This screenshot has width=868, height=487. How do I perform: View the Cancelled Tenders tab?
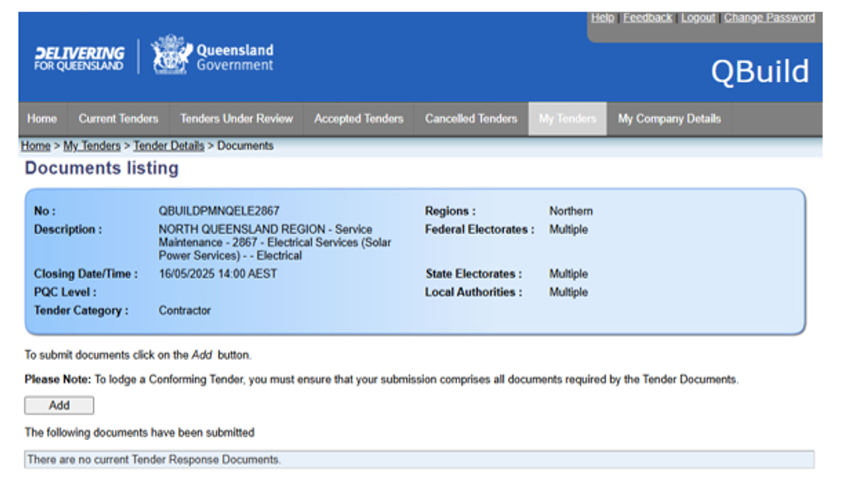pos(471,119)
